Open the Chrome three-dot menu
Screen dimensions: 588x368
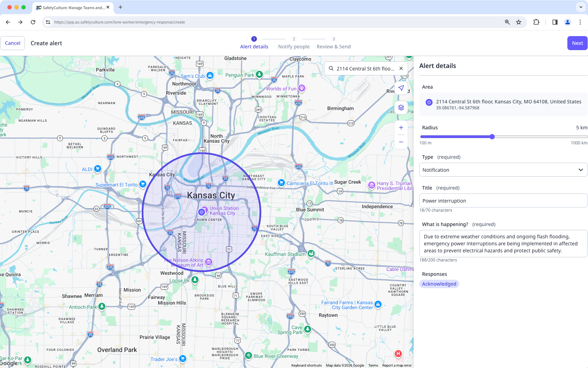(580, 22)
